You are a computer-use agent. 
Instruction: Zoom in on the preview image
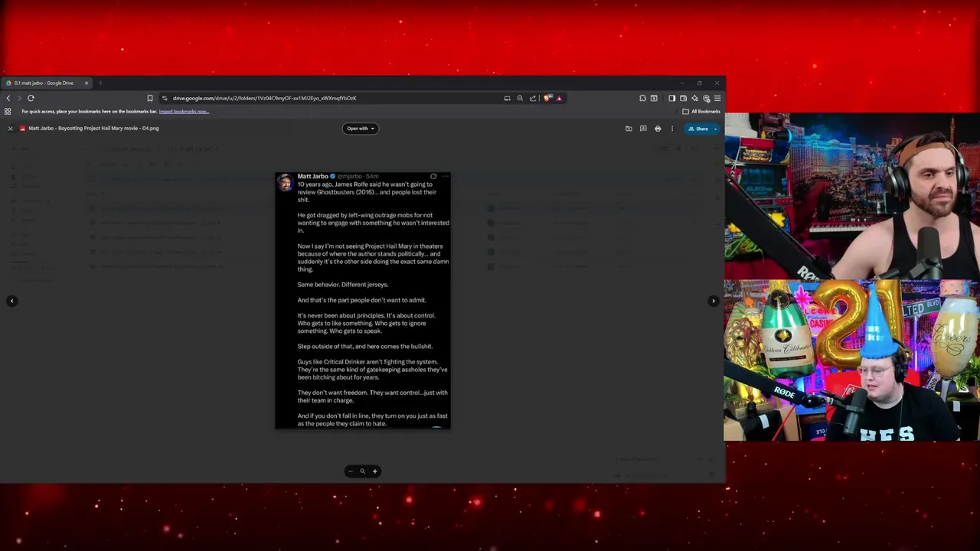374,471
